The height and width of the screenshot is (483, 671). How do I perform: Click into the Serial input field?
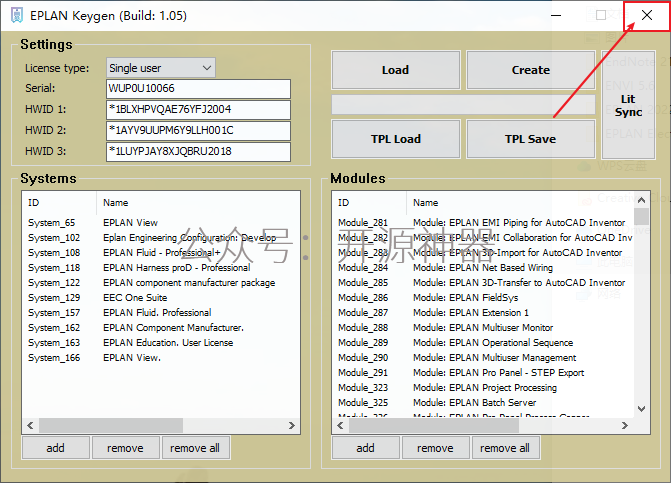tap(198, 89)
